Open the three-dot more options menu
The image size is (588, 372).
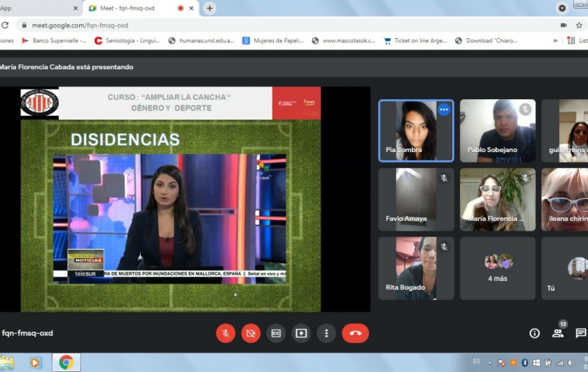coord(327,333)
